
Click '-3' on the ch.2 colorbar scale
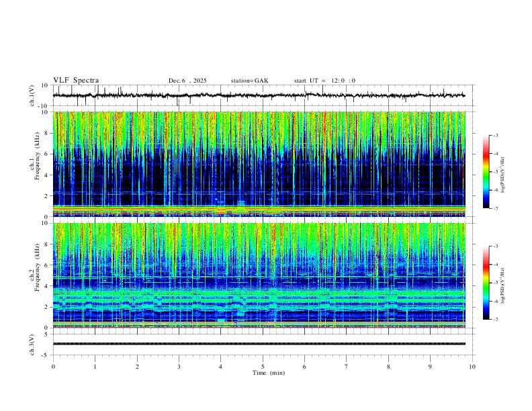click(x=495, y=246)
